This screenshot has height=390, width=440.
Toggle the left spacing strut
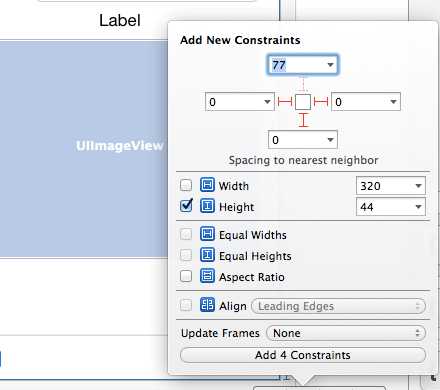[285, 101]
